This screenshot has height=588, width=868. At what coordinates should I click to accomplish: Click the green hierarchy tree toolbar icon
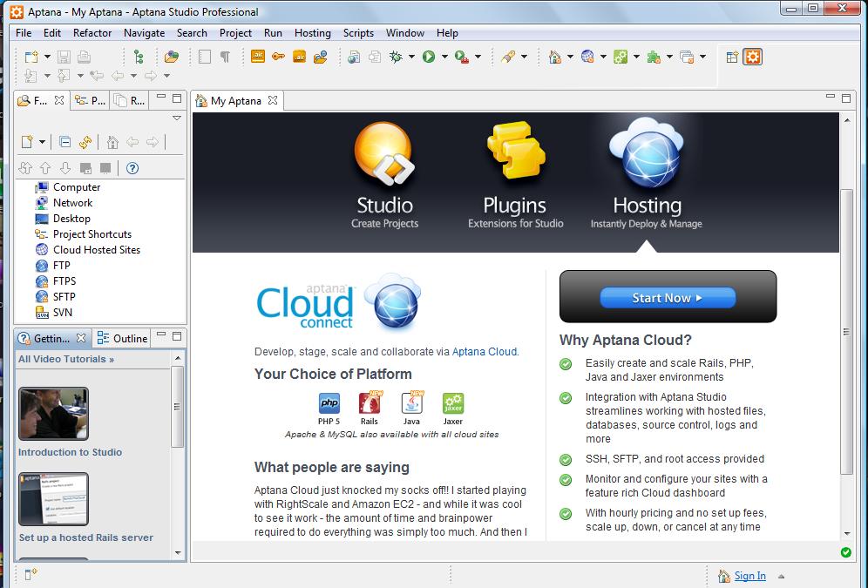pos(139,57)
